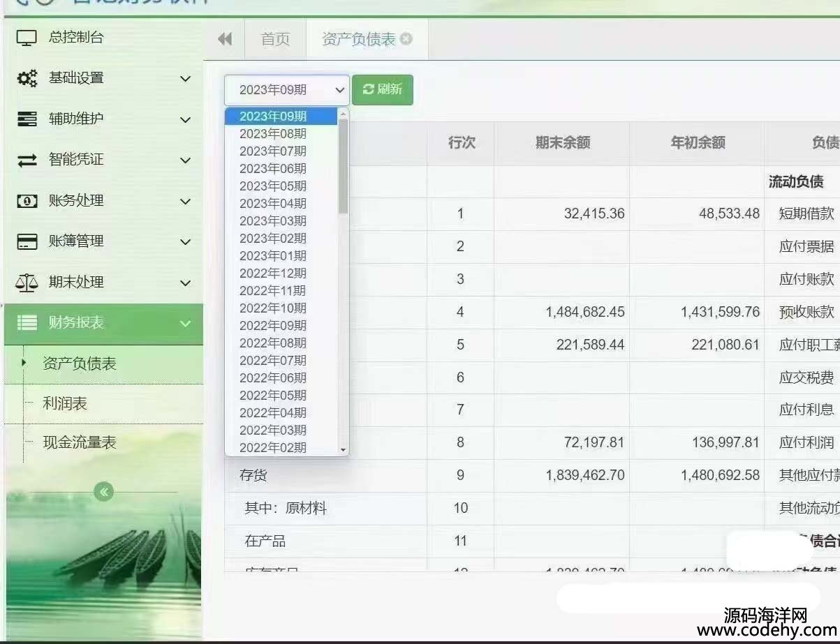Image resolution: width=840 pixels, height=644 pixels.
Task: Select 2022年03期 option
Action: pos(281,430)
